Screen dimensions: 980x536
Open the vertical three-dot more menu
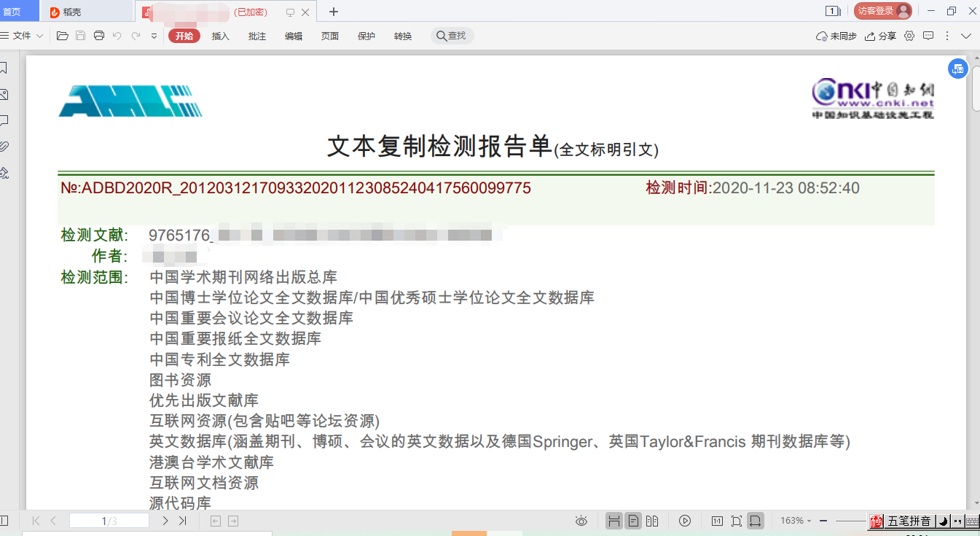tap(947, 36)
